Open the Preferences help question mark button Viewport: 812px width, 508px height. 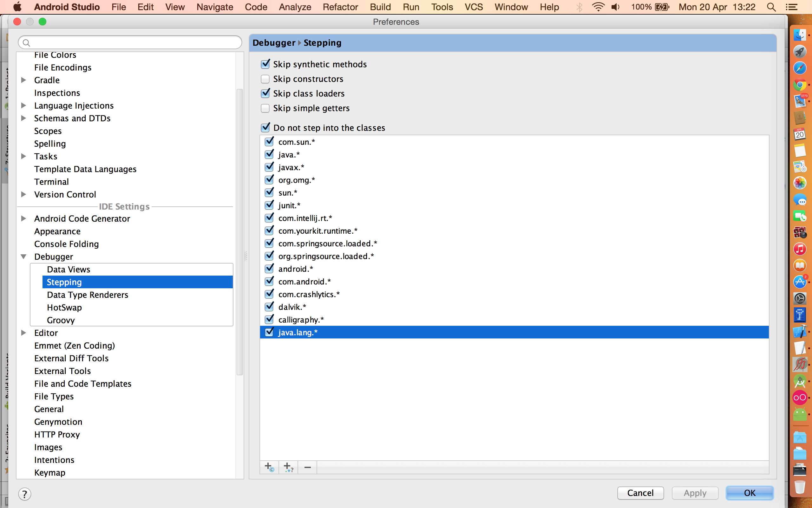click(x=25, y=494)
